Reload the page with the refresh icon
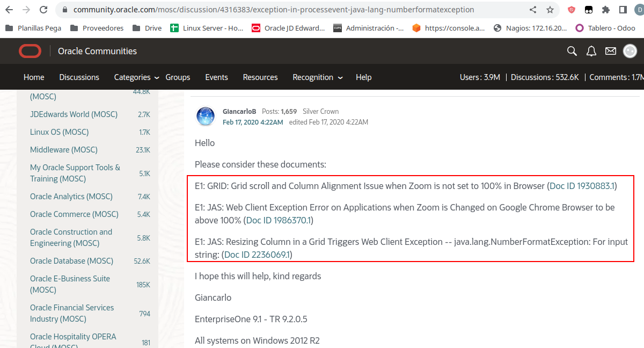 (x=43, y=10)
